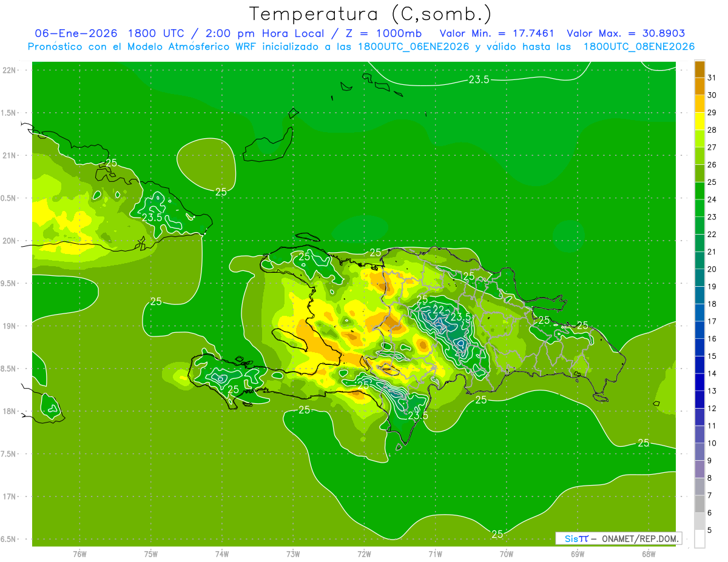Click the '21N' latitude axis label
This screenshot has height=562, width=728.
point(10,155)
